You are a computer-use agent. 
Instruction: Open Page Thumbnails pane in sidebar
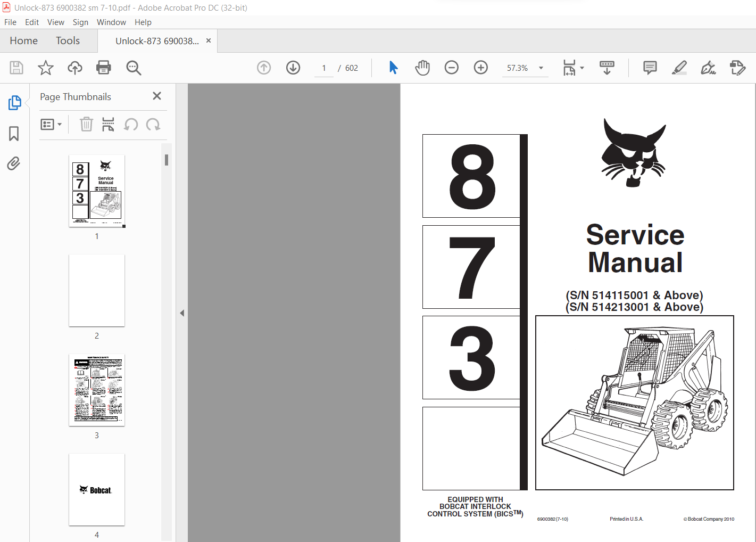pyautogui.click(x=14, y=103)
